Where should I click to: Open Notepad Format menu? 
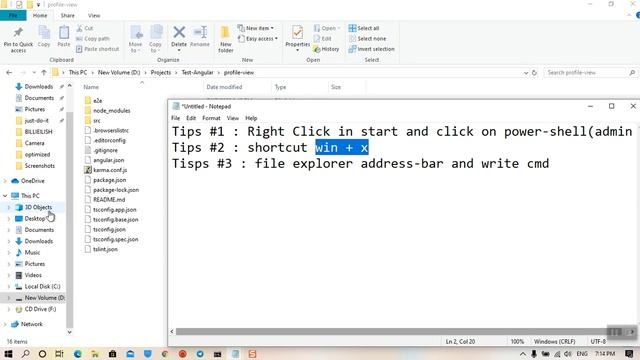211,118
